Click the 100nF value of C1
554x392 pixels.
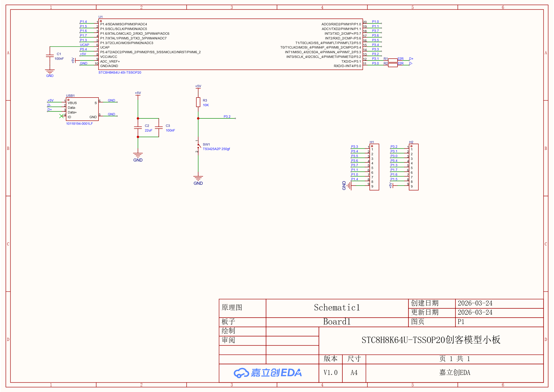tap(59, 59)
